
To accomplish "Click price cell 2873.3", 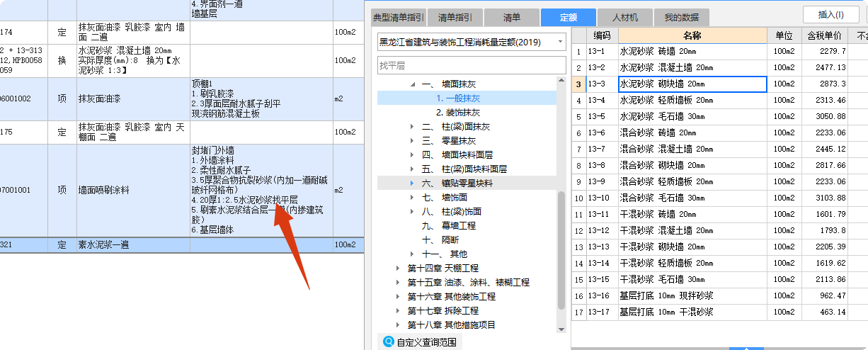I will [x=824, y=84].
